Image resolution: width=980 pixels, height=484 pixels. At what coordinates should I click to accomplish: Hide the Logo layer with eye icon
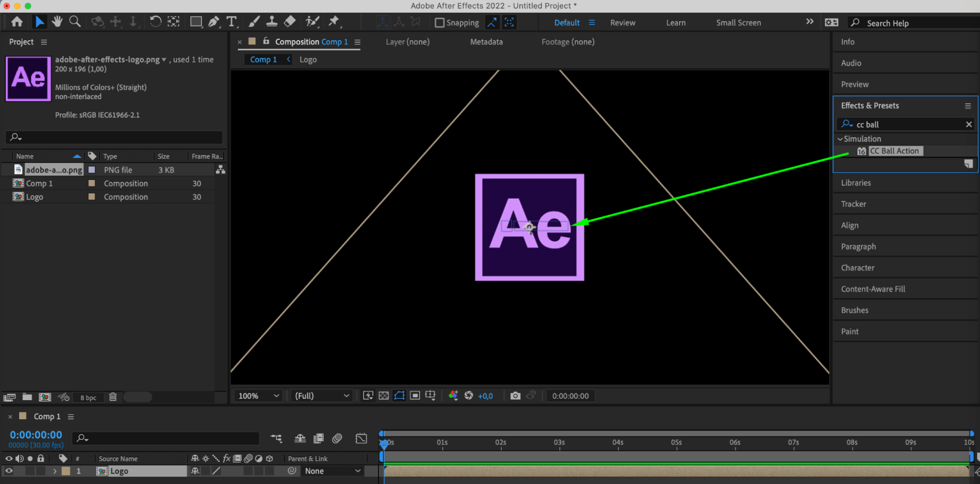point(9,471)
